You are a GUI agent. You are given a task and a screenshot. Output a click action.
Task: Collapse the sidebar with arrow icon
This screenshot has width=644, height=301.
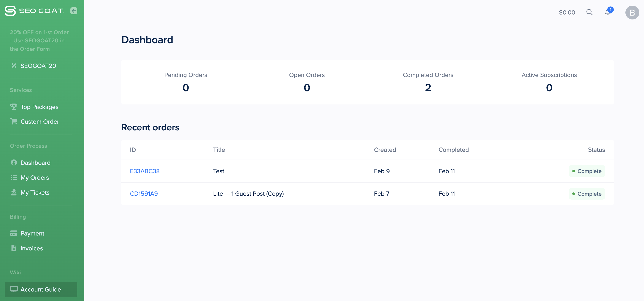tap(74, 11)
